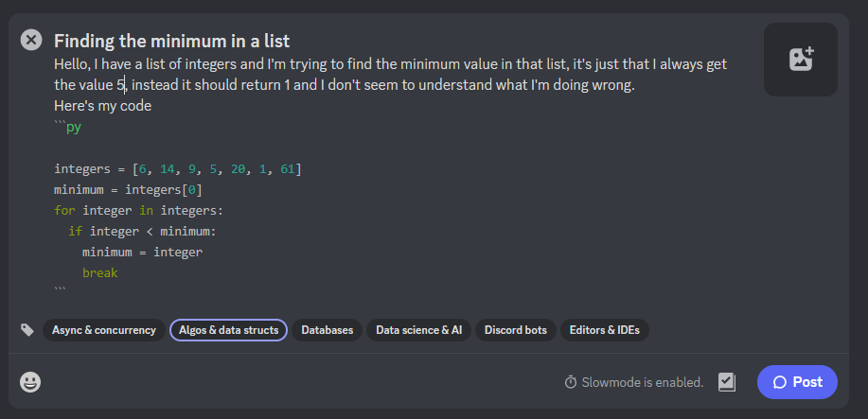This screenshot has height=419, width=868.
Task: Select the Editors & IDEs tag
Action: click(x=604, y=330)
